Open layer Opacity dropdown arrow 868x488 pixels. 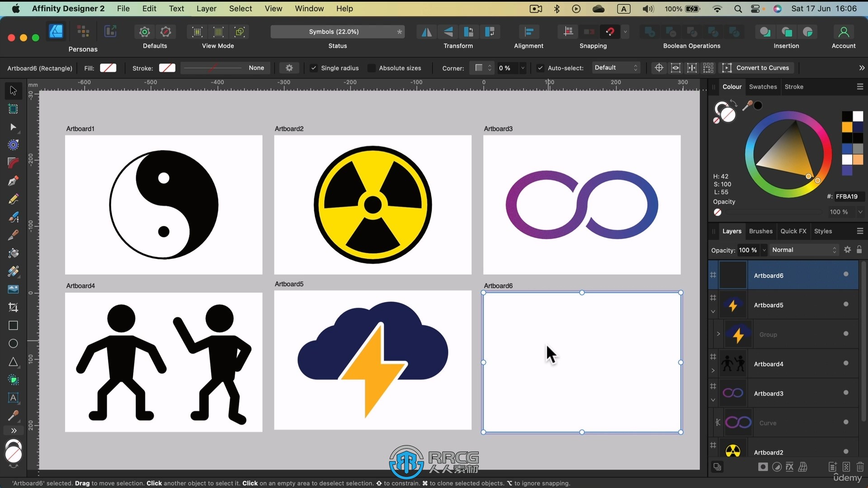point(764,250)
